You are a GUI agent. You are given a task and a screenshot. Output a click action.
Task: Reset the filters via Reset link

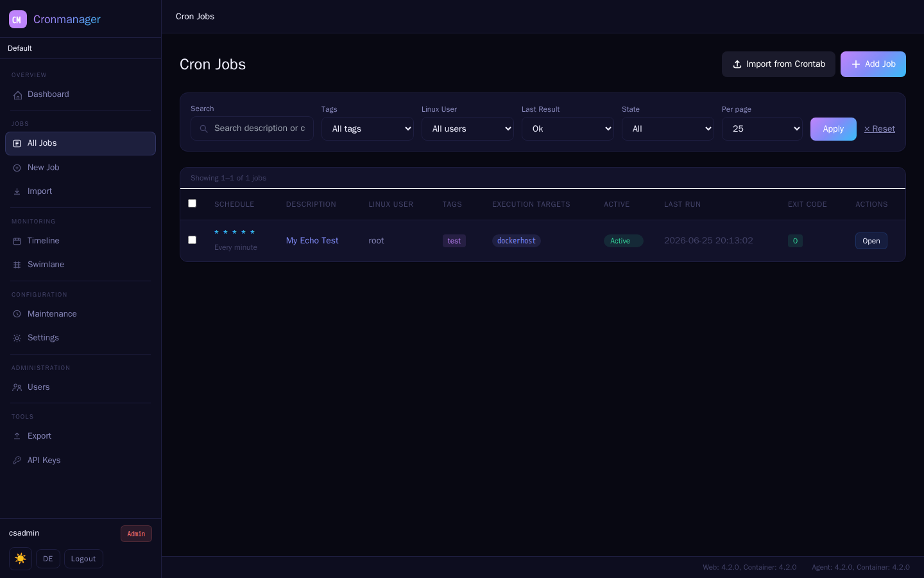point(880,129)
